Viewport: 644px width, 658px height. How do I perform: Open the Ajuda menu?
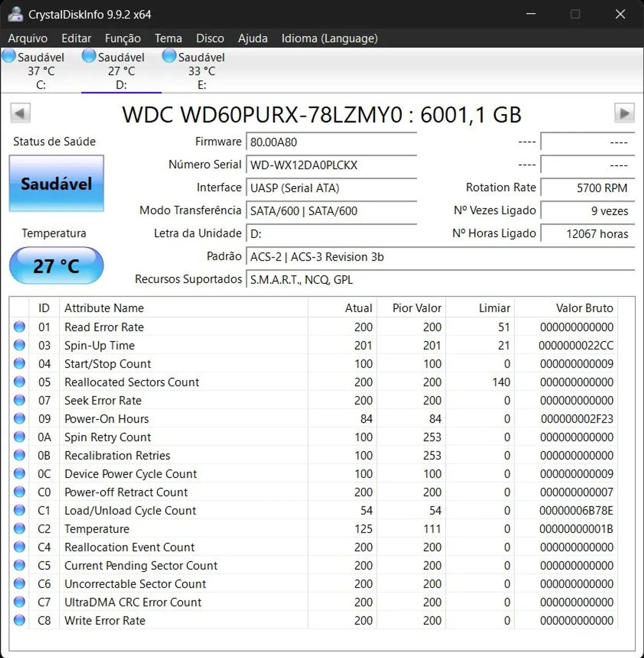click(x=253, y=38)
